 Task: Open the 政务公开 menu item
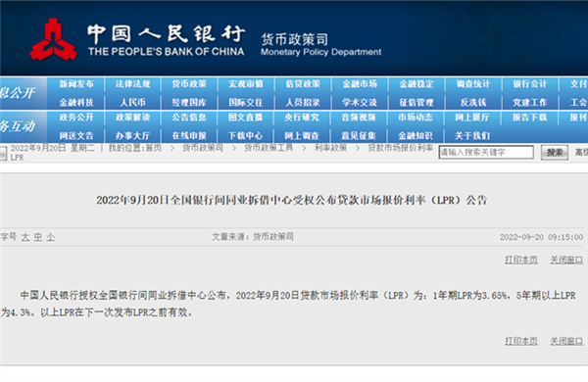76,118
